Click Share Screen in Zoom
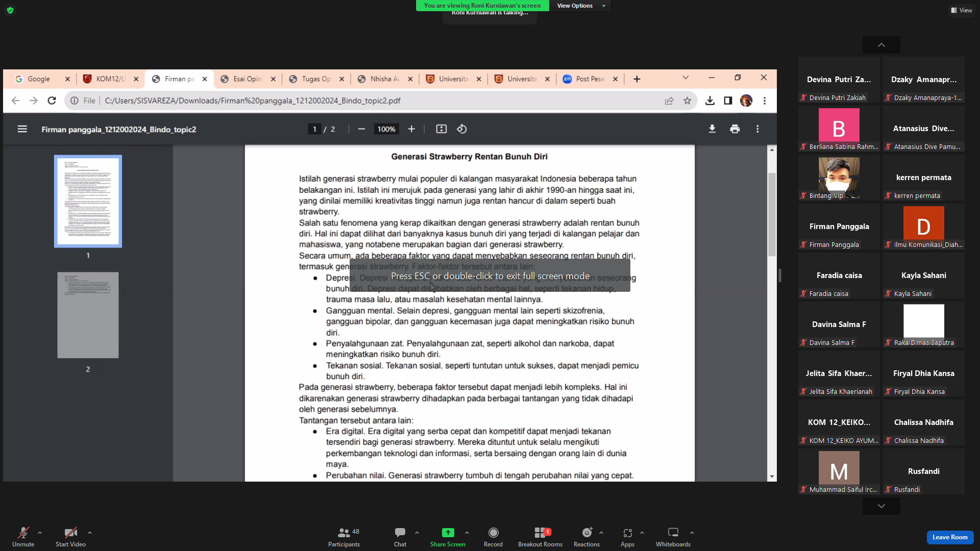Image resolution: width=980 pixels, height=551 pixels. (448, 537)
